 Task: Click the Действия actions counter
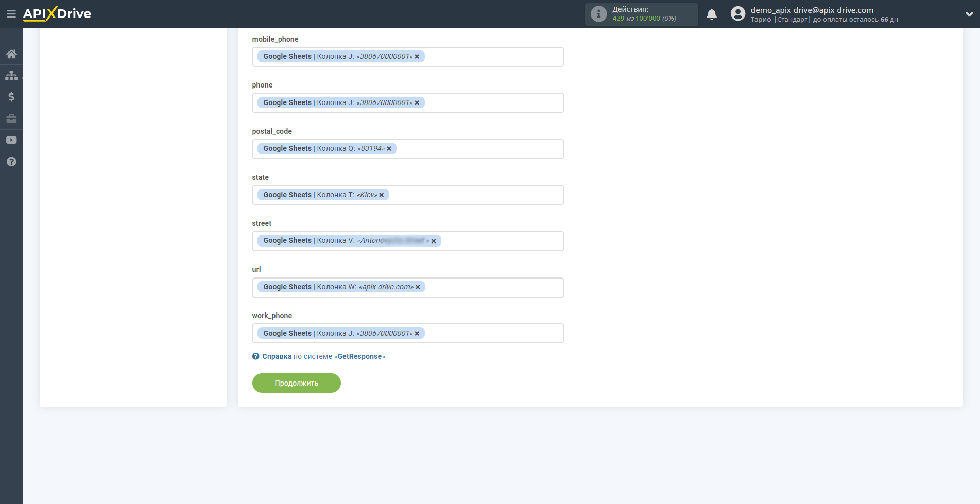pos(642,14)
